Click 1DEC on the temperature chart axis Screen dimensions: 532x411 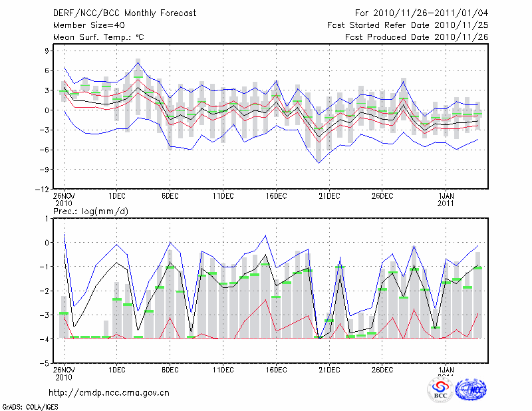coord(116,196)
